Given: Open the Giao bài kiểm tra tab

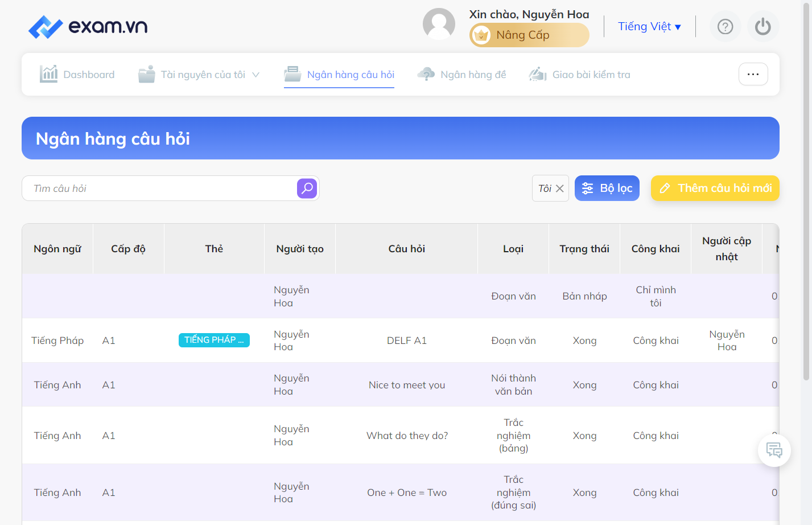Looking at the screenshot, I should click(579, 74).
